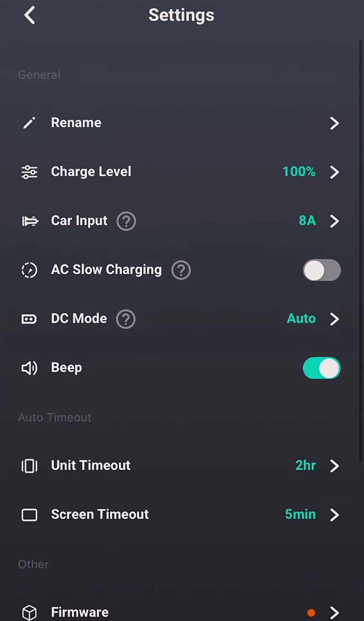Open the DC Mode help question mark
This screenshot has width=364, height=621.
click(x=126, y=319)
